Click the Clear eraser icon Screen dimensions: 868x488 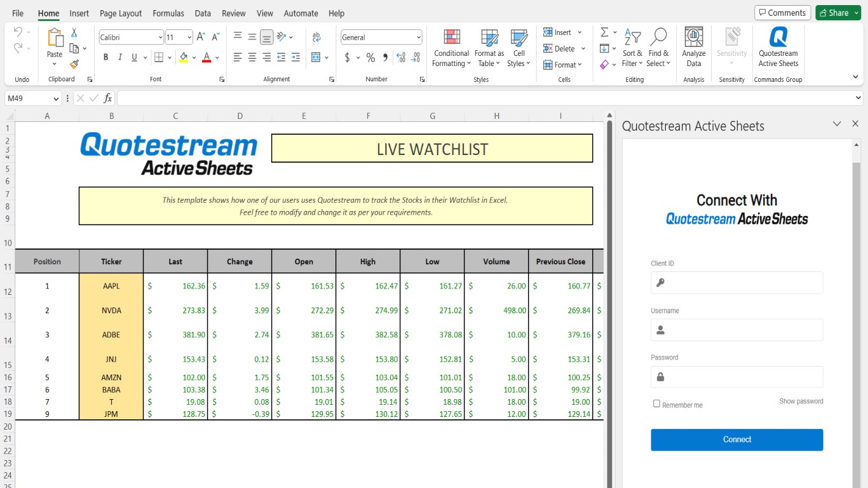[x=604, y=64]
